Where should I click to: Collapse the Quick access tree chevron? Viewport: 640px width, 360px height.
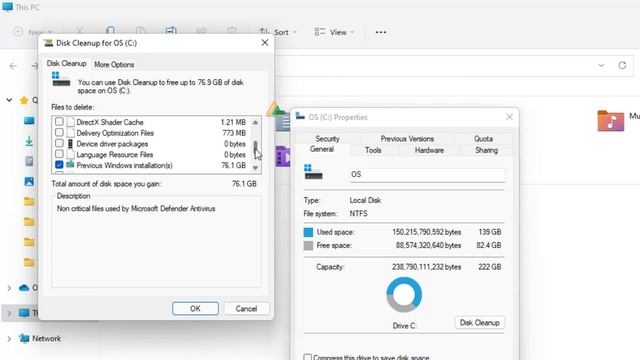[9, 100]
